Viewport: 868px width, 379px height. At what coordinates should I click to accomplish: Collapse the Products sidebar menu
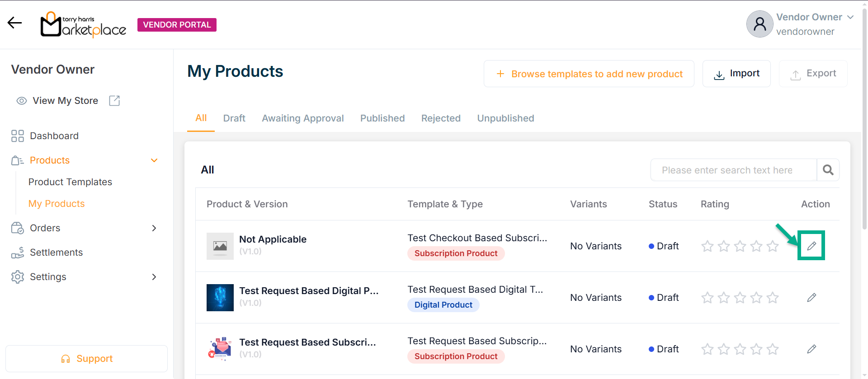(x=154, y=160)
